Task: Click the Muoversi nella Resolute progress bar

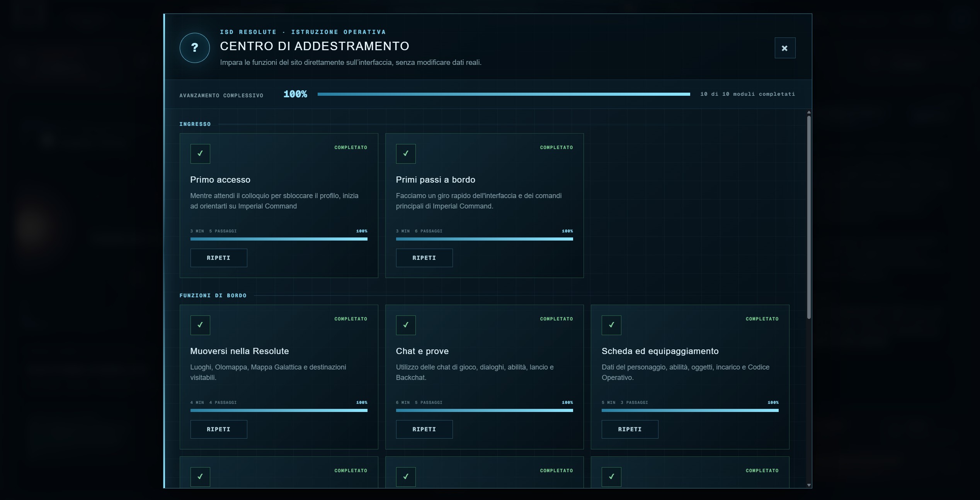Action: tap(279, 410)
